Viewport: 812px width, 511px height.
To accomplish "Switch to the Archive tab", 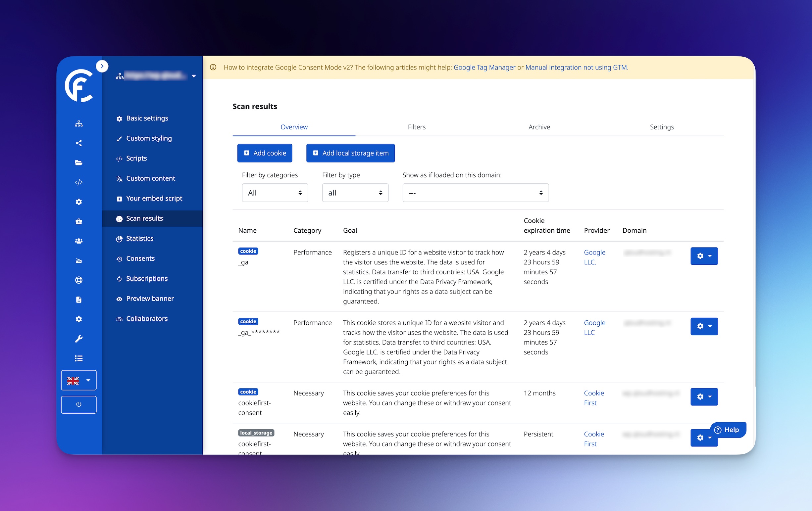I will click(x=539, y=127).
